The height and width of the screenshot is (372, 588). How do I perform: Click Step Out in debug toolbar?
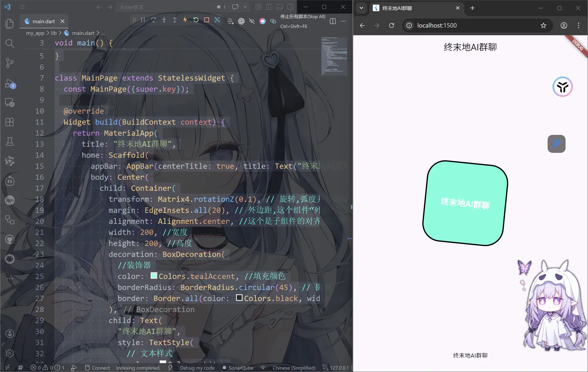175,20
